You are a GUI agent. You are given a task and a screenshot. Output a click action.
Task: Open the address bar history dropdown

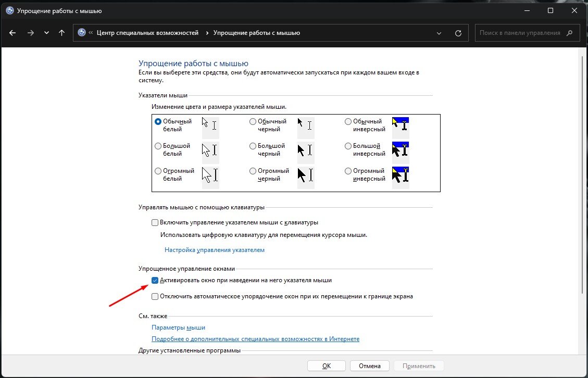click(x=439, y=33)
